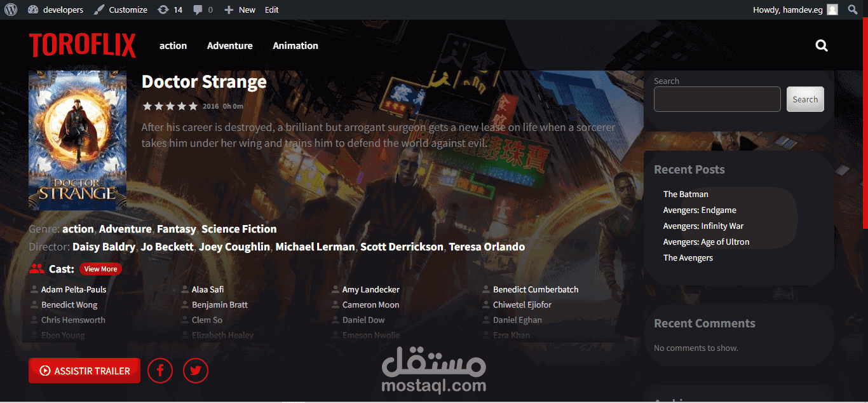Click the Recent Comments widget heading

[x=705, y=324]
